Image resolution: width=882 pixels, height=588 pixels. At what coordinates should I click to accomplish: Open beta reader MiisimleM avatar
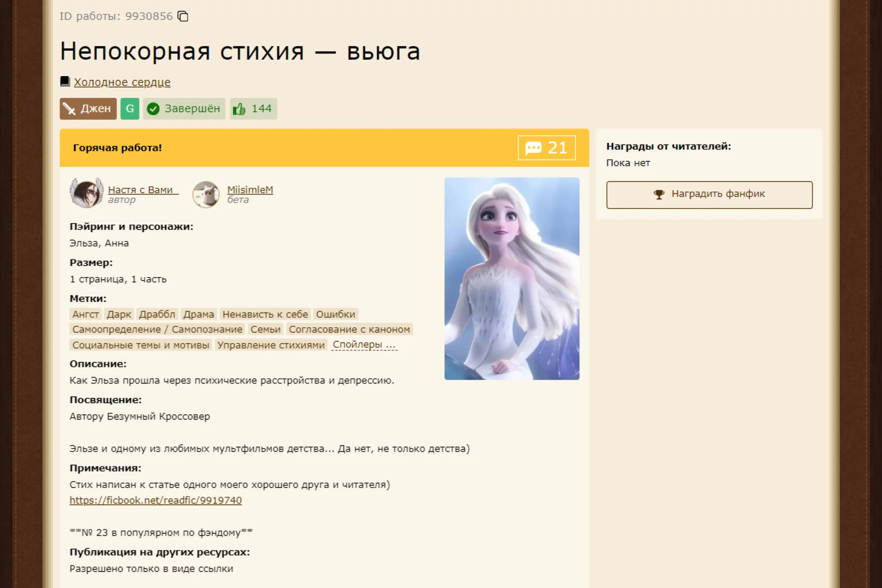pyautogui.click(x=206, y=194)
